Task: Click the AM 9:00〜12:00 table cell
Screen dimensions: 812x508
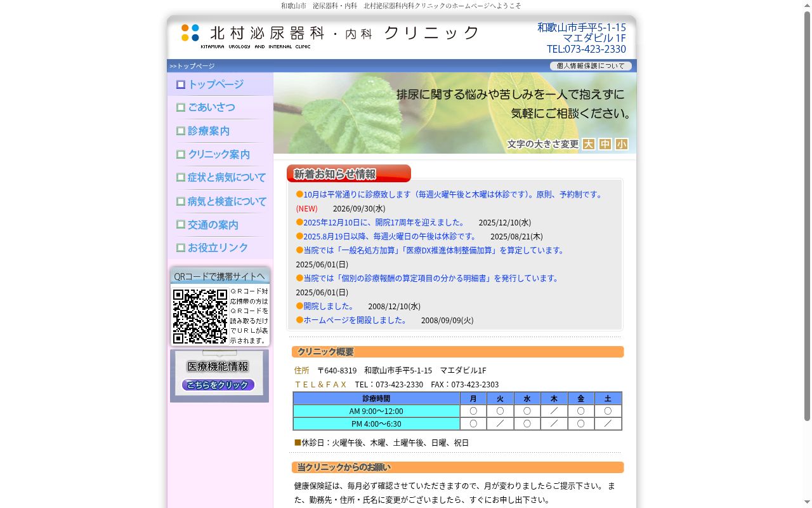Action: pyautogui.click(x=376, y=411)
